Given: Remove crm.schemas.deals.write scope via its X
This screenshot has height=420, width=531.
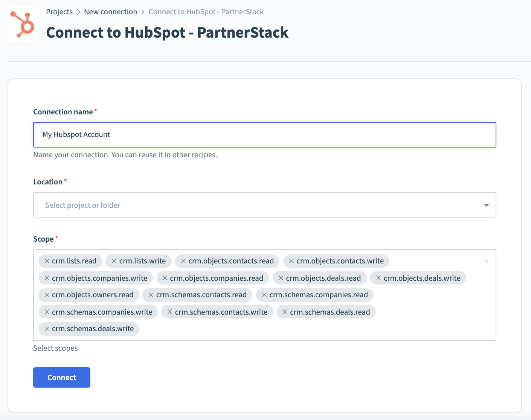Looking at the screenshot, I should point(47,329).
